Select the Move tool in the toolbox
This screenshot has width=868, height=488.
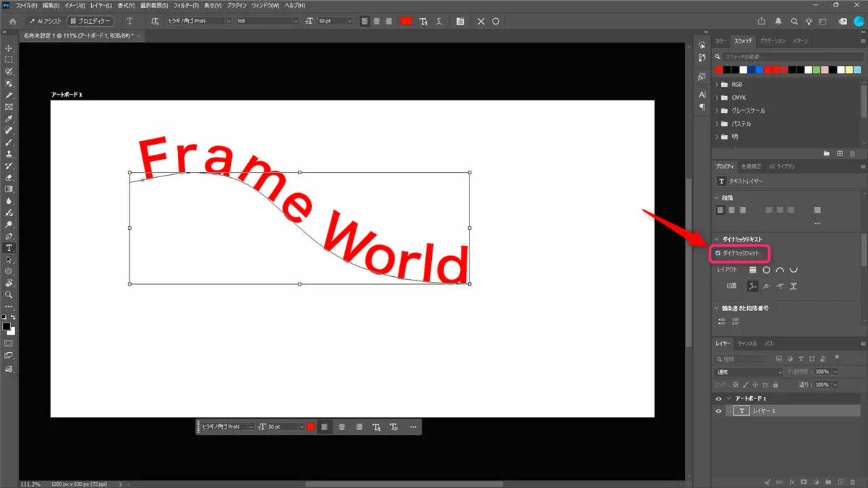coord(9,48)
